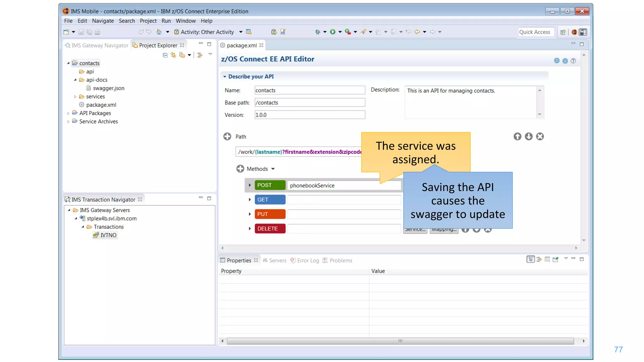Open the File menu
644x362 pixels.
point(68,21)
